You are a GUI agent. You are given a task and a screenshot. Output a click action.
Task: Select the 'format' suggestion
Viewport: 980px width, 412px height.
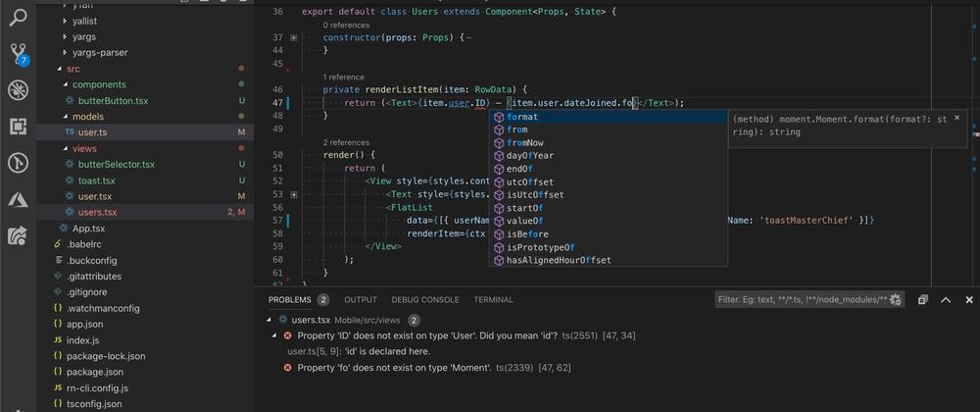tap(608, 117)
